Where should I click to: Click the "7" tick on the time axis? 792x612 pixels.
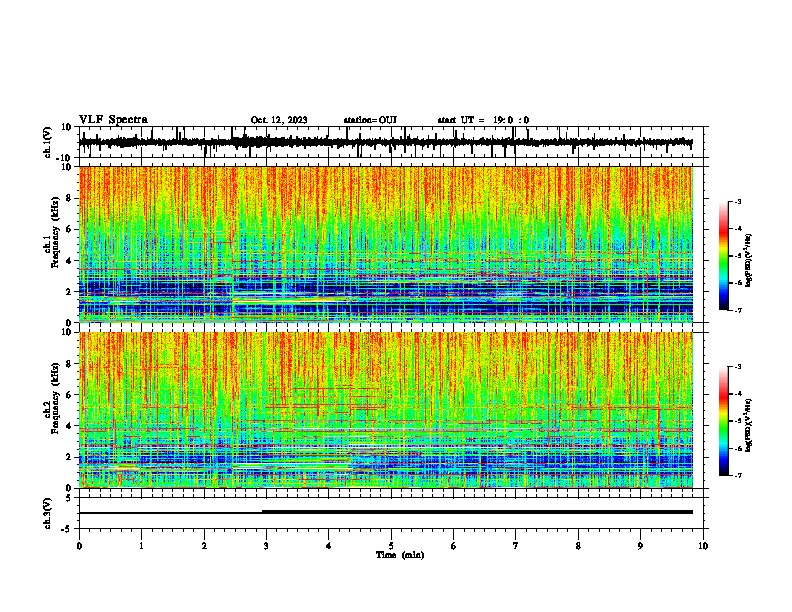516,546
